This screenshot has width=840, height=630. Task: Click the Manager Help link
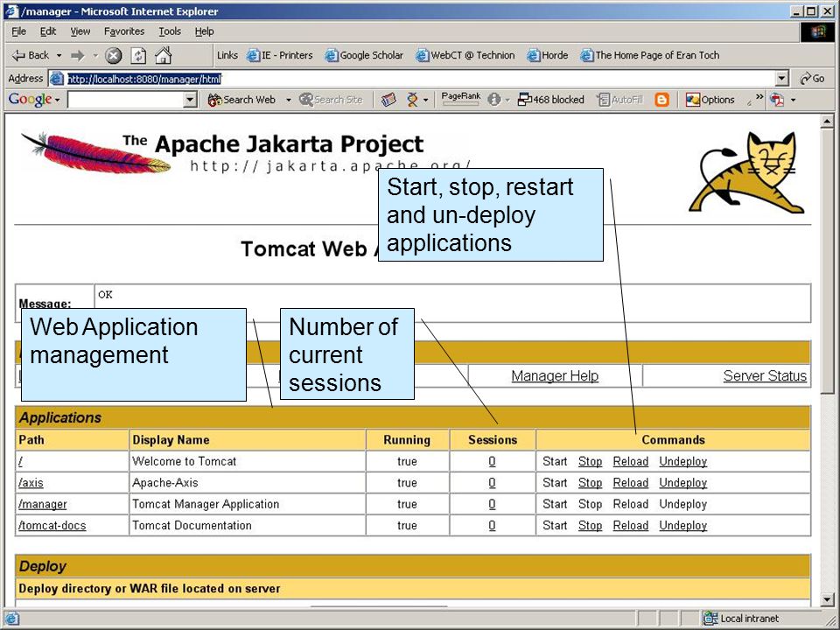tap(555, 376)
